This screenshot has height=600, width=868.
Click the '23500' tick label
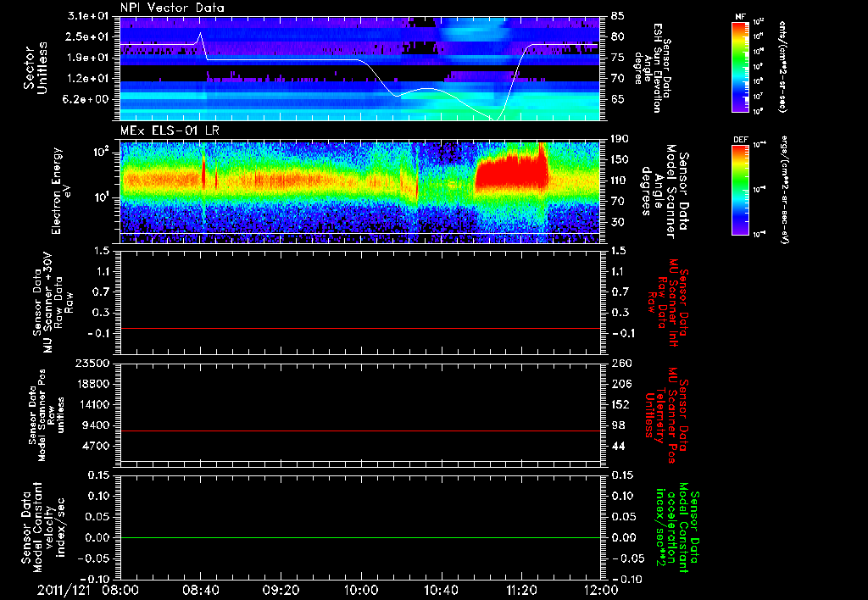tap(92, 363)
